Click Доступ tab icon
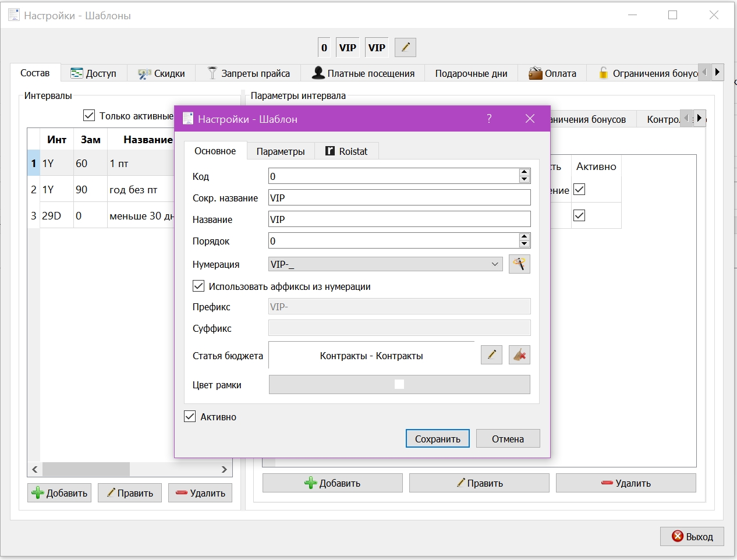This screenshot has height=560, width=737. click(x=77, y=73)
